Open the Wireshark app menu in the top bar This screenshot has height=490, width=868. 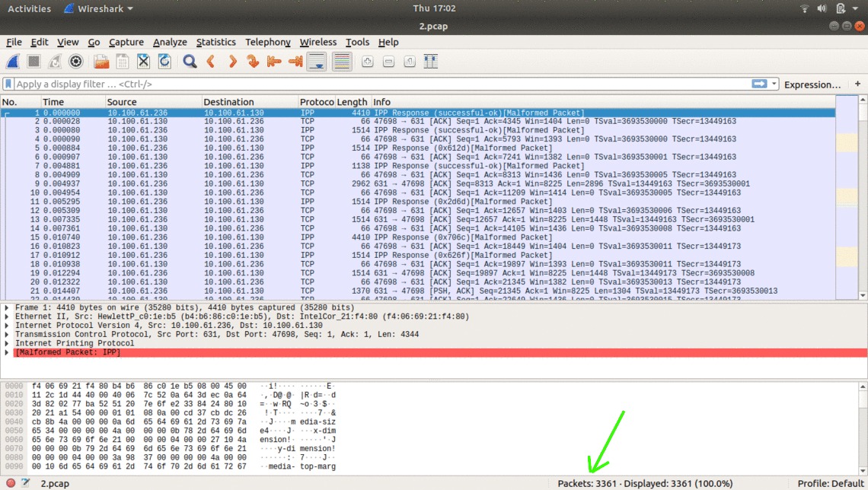pos(99,9)
